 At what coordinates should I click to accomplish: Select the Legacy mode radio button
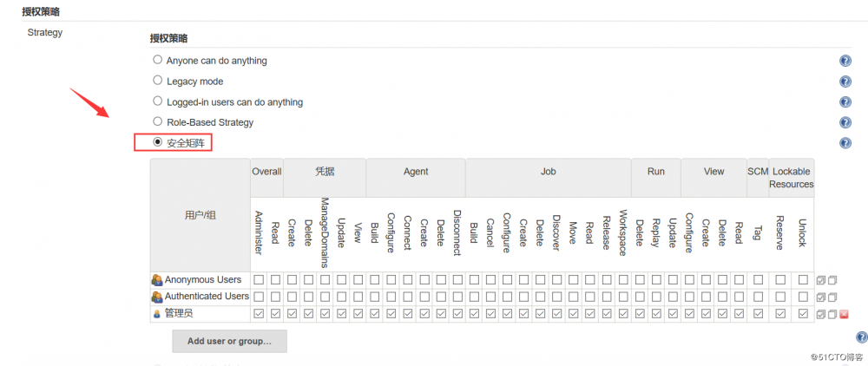pyautogui.click(x=157, y=81)
